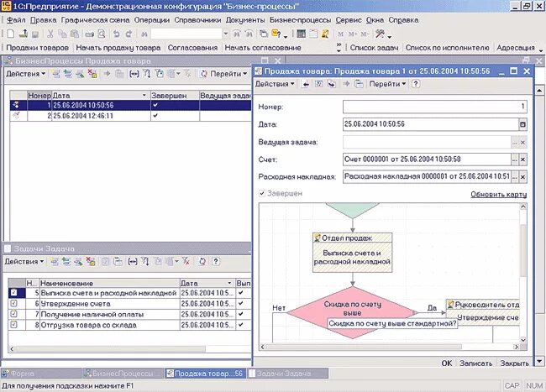
Task: Click the Ведущая задача input field
Action: point(427,142)
